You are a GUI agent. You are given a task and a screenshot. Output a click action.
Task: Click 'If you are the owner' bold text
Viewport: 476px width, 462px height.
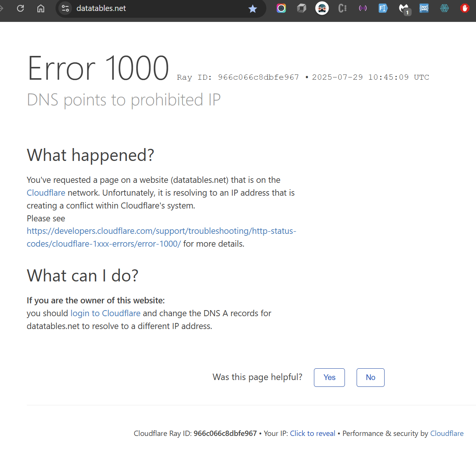tap(96, 300)
